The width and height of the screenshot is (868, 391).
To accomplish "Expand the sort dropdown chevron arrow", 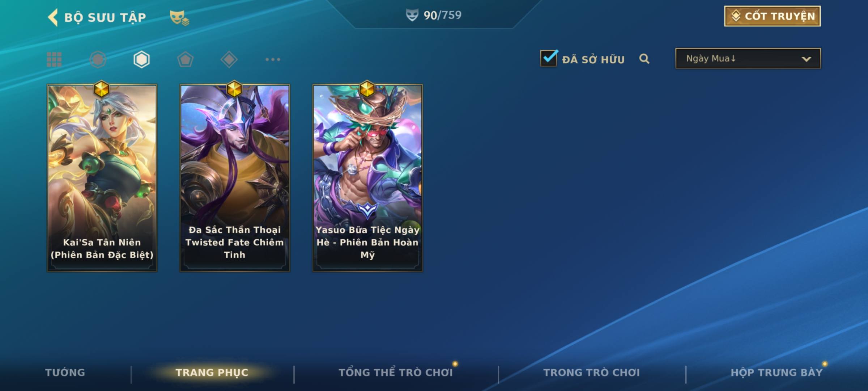I will click(806, 59).
